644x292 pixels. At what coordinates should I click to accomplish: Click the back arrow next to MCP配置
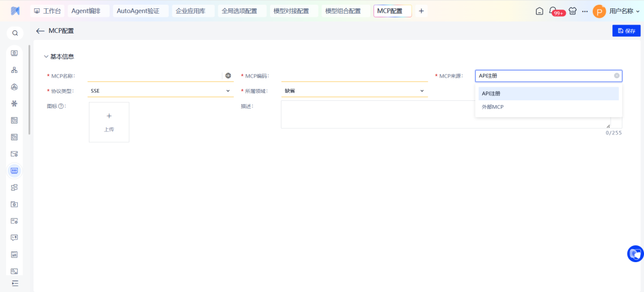pos(40,31)
